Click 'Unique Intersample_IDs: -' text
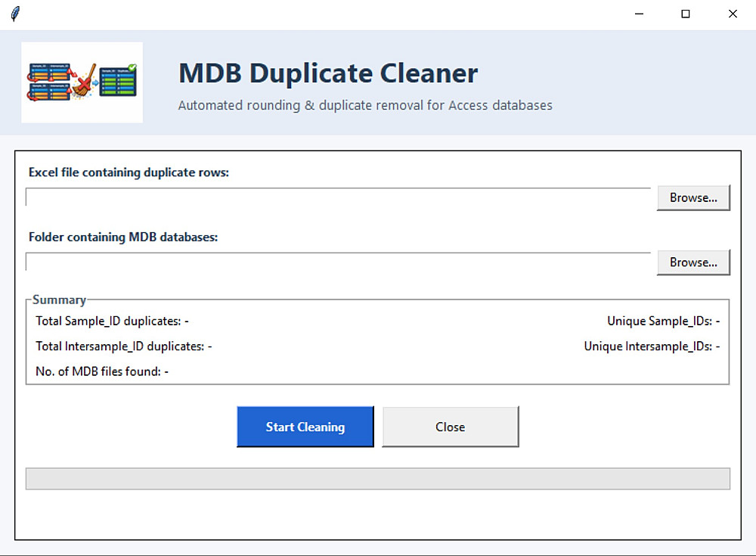 [x=652, y=346]
